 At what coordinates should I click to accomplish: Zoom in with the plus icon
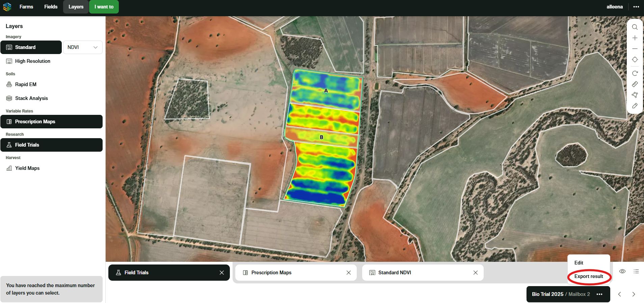(x=635, y=38)
